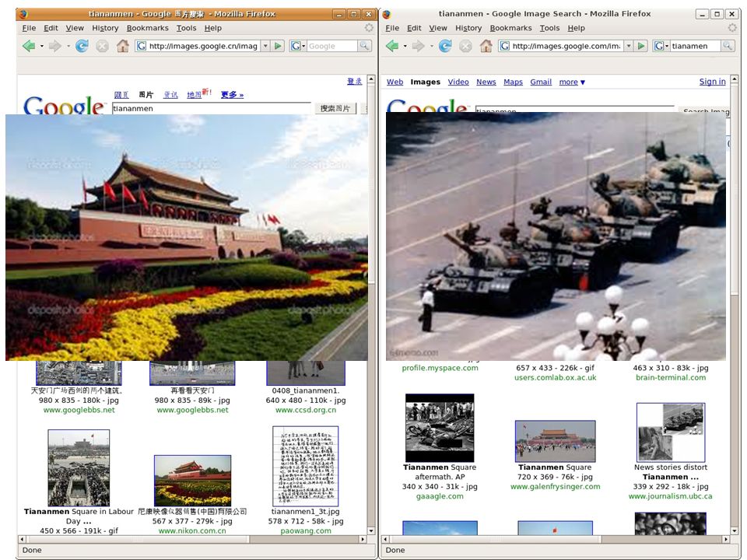Click Back arrow in left Firefox window
747x560 pixels.
click(x=29, y=46)
